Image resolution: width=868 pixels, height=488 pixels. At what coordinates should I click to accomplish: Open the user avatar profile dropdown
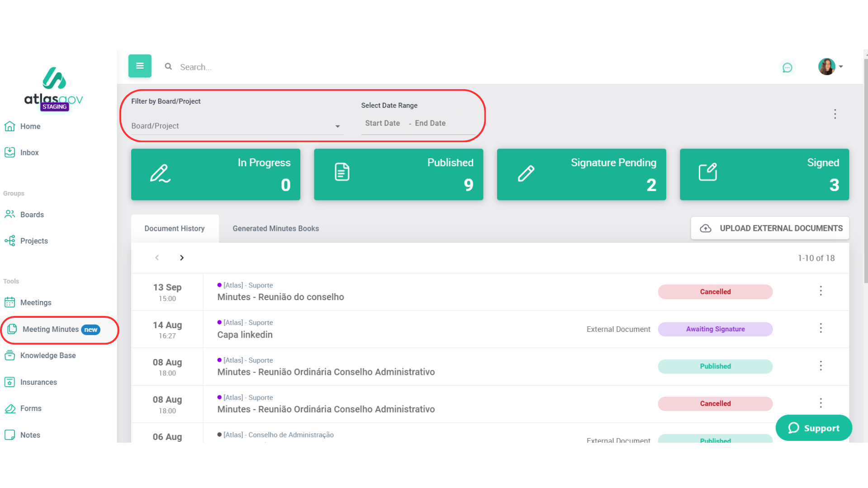pyautogui.click(x=830, y=67)
